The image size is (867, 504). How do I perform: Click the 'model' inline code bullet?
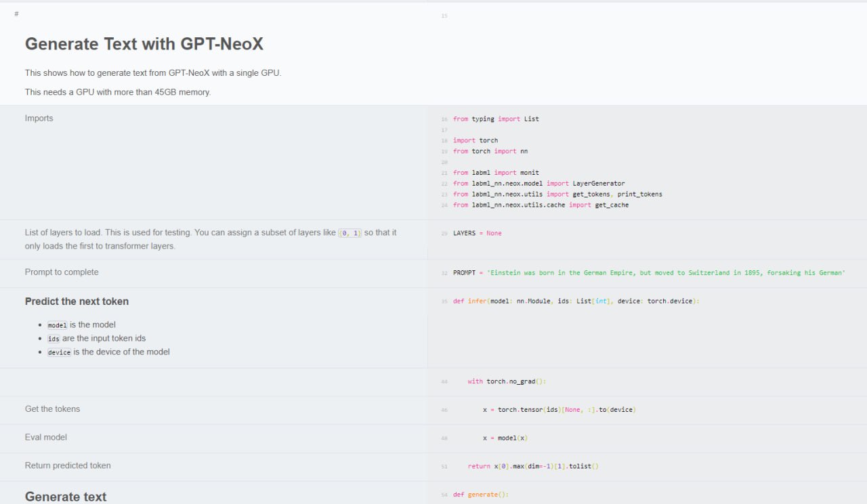click(x=57, y=325)
